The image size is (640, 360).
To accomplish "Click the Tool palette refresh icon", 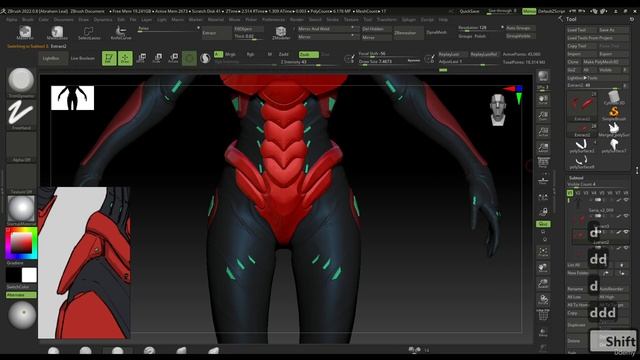I will (632, 19).
